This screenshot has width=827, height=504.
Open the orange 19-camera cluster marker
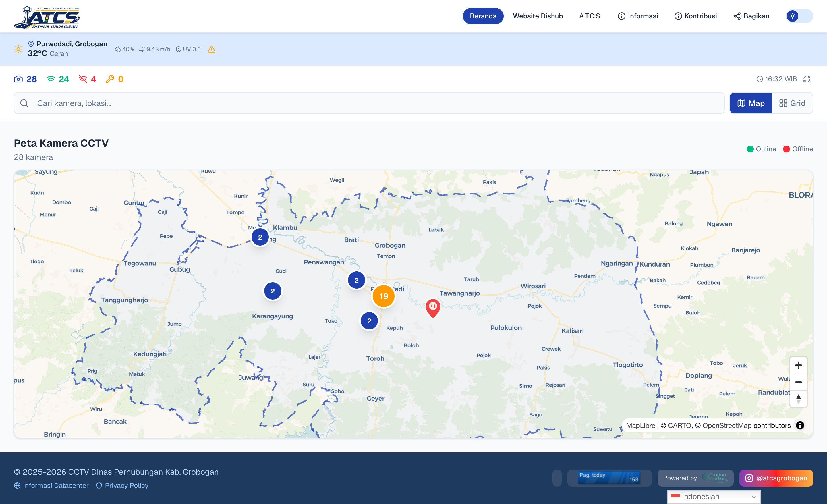[383, 296]
